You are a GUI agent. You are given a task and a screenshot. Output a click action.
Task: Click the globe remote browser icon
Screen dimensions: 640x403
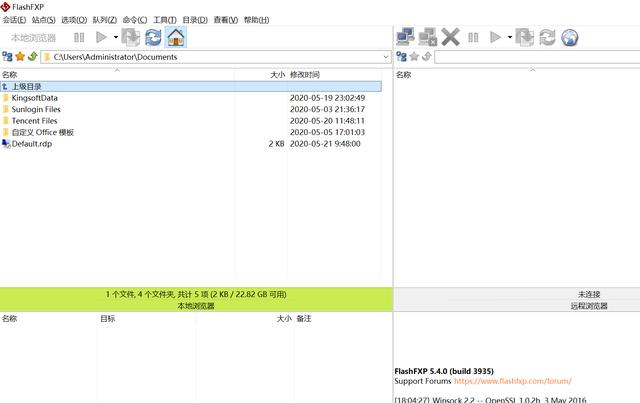(x=569, y=37)
